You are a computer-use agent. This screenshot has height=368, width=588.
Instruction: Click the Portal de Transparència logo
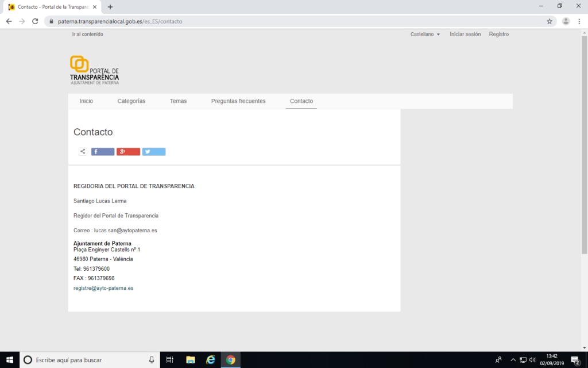pos(95,70)
